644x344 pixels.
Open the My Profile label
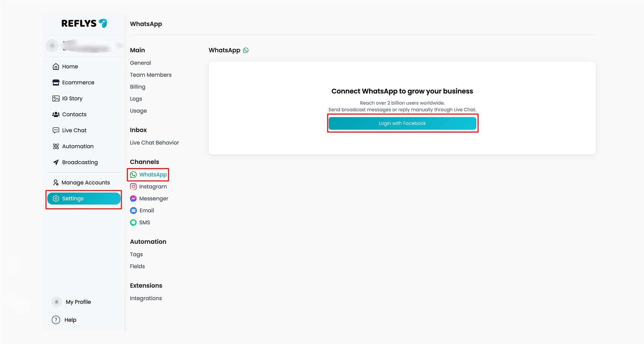pyautogui.click(x=78, y=302)
